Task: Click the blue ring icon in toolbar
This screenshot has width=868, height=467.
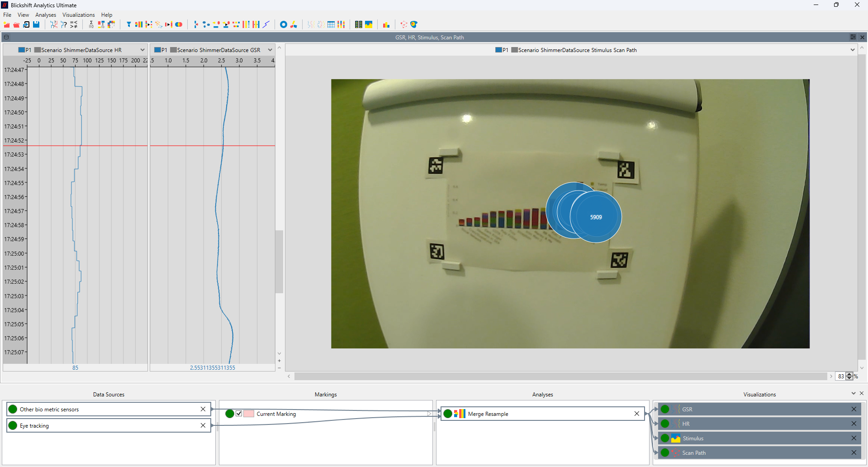Action: point(284,24)
